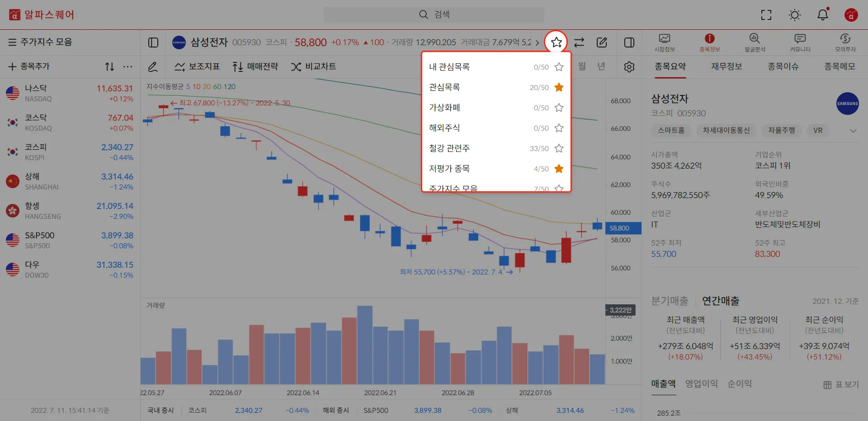Click the sort arrows in watchlist header
Screen dimensions: 868x421
(x=109, y=67)
